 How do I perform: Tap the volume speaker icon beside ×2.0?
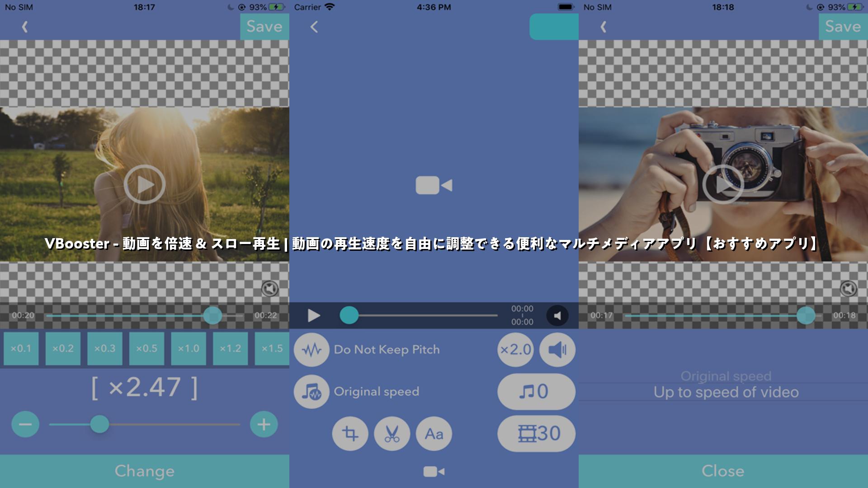557,350
